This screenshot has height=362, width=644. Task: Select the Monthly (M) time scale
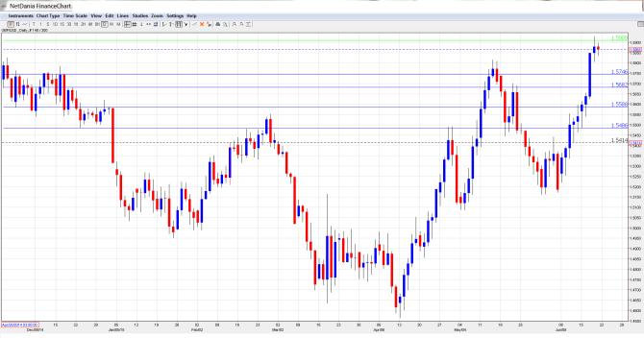click(x=118, y=25)
